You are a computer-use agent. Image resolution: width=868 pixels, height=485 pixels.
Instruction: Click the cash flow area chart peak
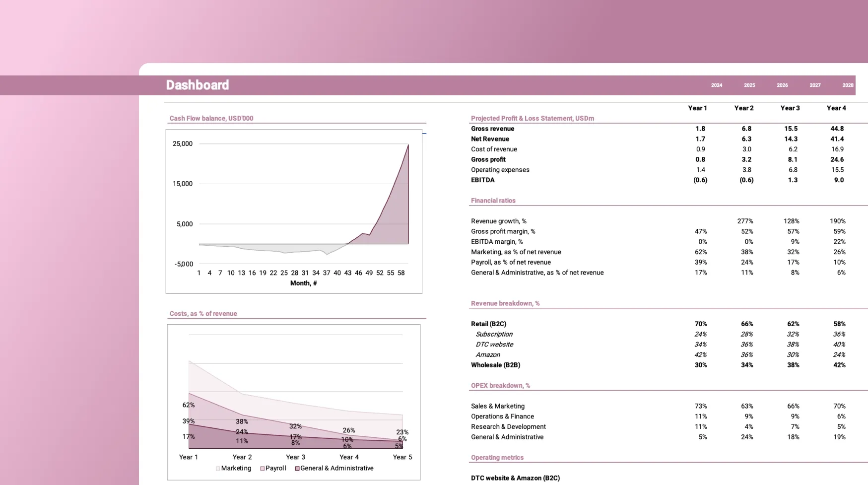click(x=408, y=145)
